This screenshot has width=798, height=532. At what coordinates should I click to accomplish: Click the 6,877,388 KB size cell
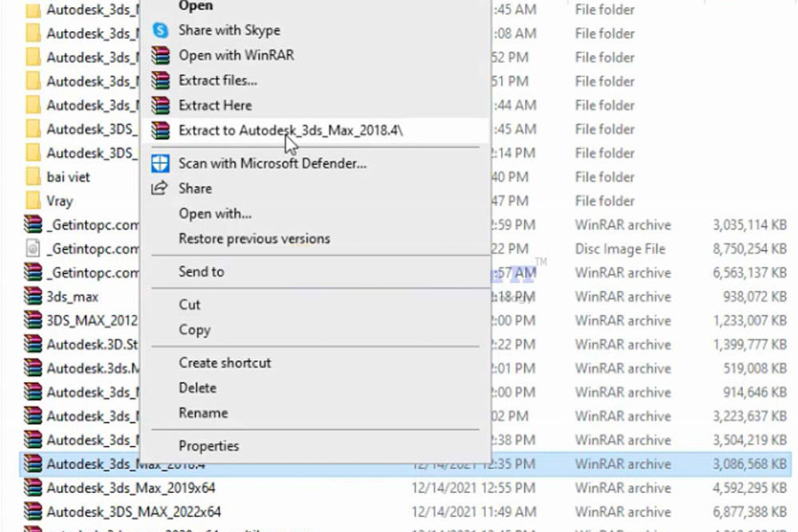pyautogui.click(x=749, y=512)
